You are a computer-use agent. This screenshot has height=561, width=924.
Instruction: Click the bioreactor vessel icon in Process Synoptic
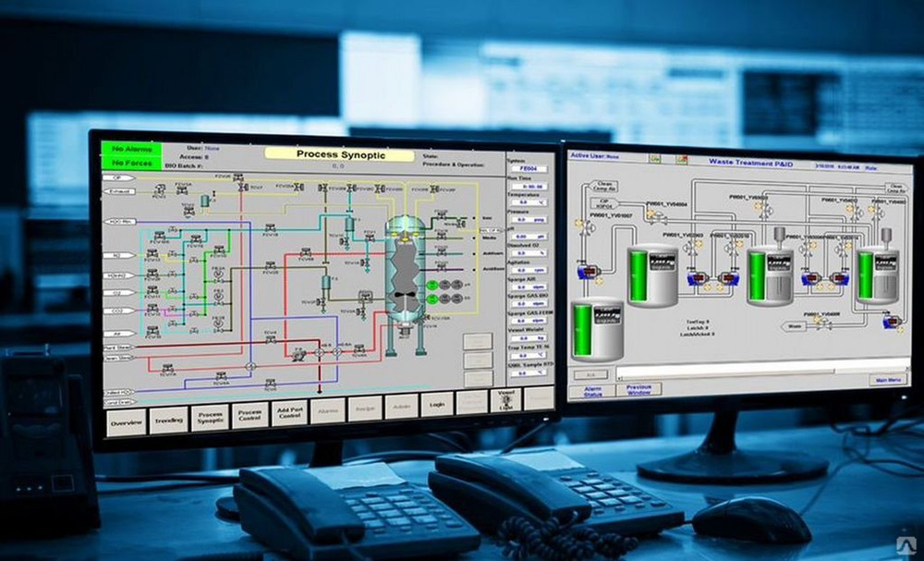point(404,275)
